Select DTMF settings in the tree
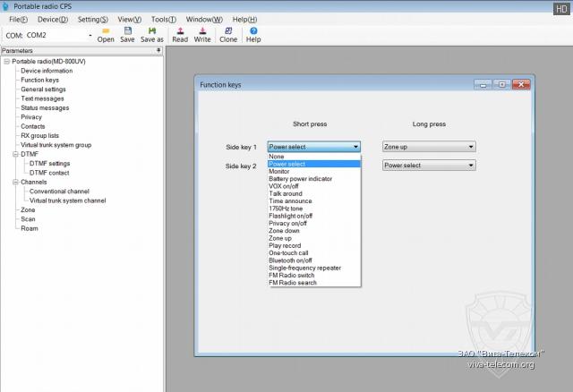This screenshot has height=392, width=573. pyautogui.click(x=49, y=164)
